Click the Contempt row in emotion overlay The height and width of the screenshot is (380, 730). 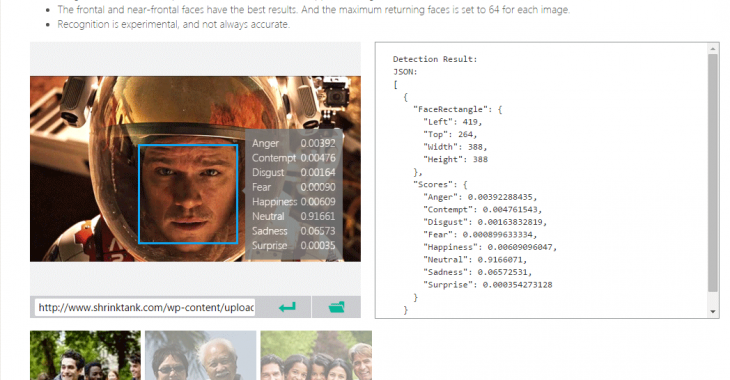[x=293, y=158]
